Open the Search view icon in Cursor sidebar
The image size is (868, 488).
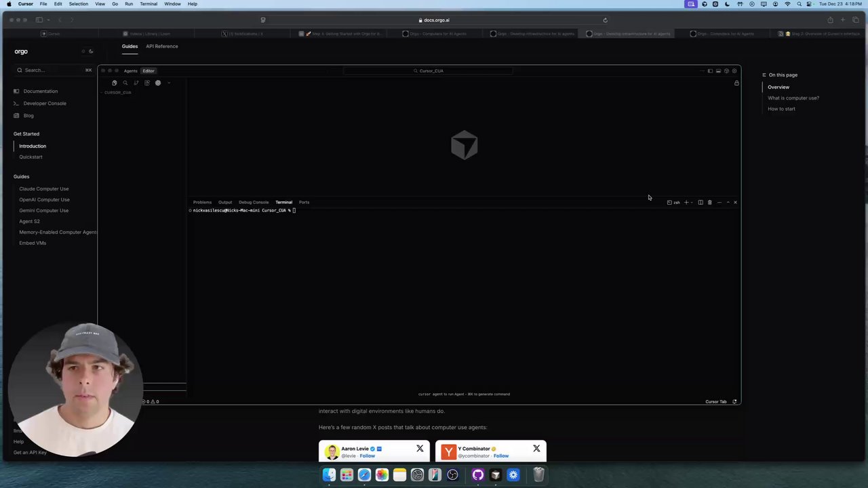pos(125,83)
